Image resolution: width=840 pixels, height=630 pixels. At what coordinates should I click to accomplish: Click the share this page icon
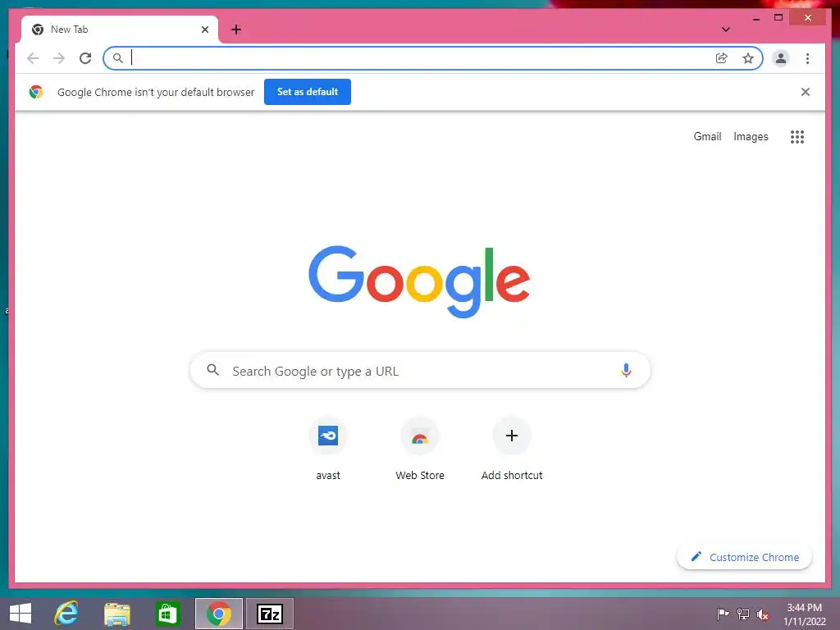tap(722, 58)
